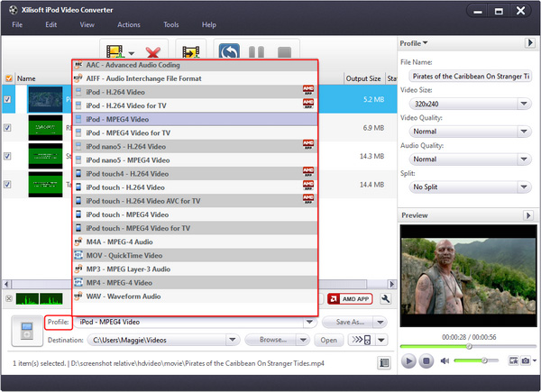Image resolution: width=541 pixels, height=392 pixels.
Task: Choose MOV - QuickTime Video profile
Action: pos(195,255)
